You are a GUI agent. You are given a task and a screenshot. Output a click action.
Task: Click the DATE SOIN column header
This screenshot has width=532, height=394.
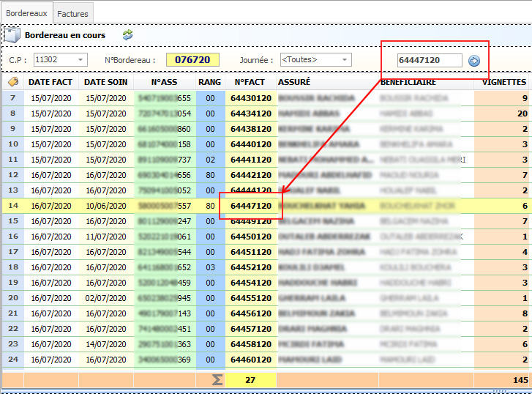point(105,82)
